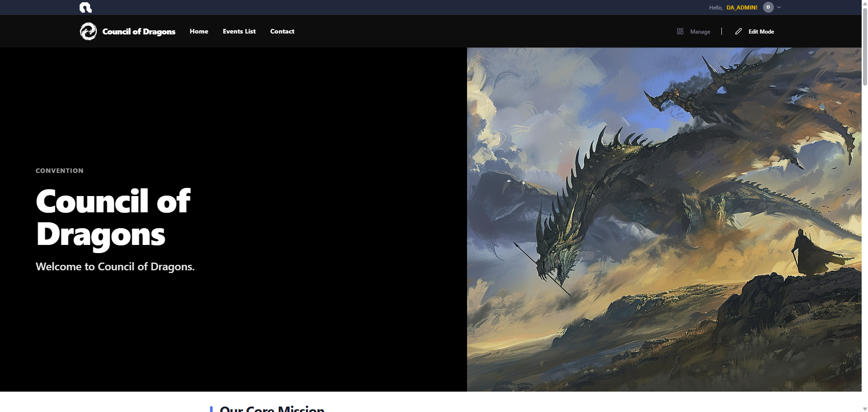
Task: Select the Manage dashboard grid icon
Action: 680,31
